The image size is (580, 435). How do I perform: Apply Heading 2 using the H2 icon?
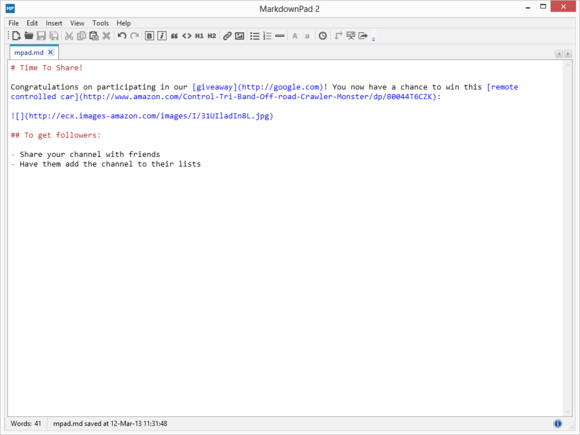pos(212,36)
